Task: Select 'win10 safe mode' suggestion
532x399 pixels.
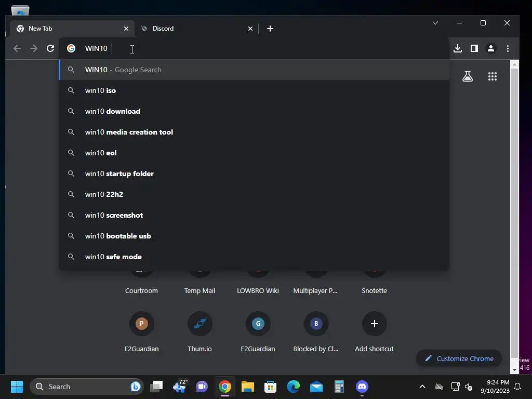Action: tap(254, 257)
